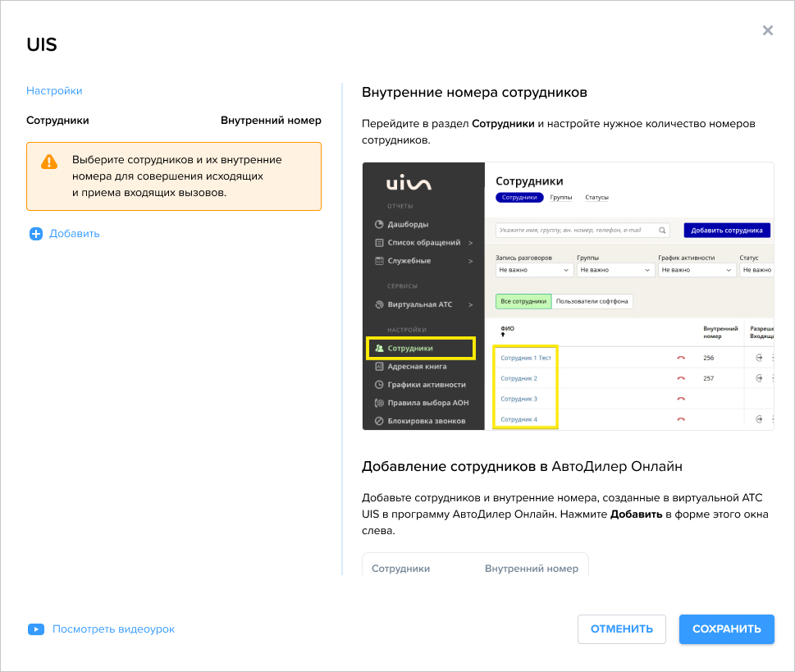
Task: Open the График активности dropdown in the tutorial
Action: pyautogui.click(x=697, y=270)
